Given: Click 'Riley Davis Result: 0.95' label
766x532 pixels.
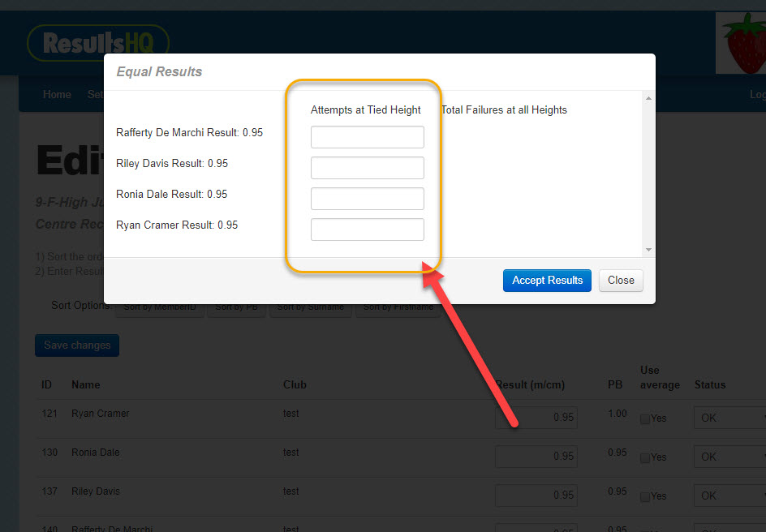Looking at the screenshot, I should click(172, 164).
